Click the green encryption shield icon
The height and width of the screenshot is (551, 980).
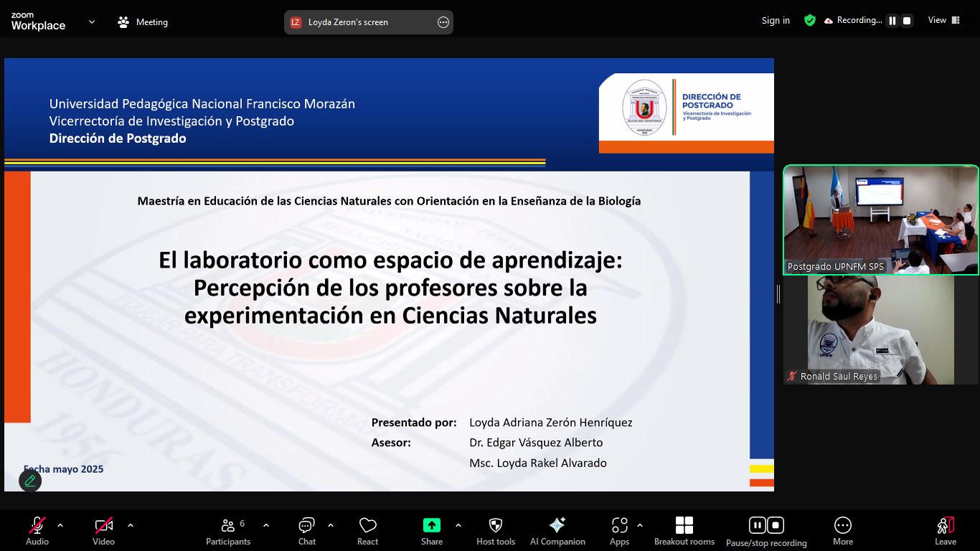point(810,20)
